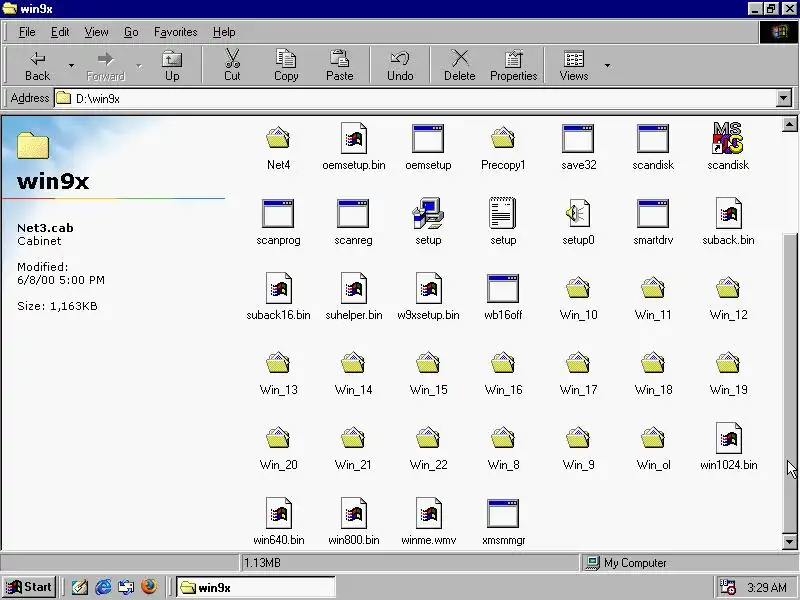
Task: Open the Help menu
Action: click(224, 32)
